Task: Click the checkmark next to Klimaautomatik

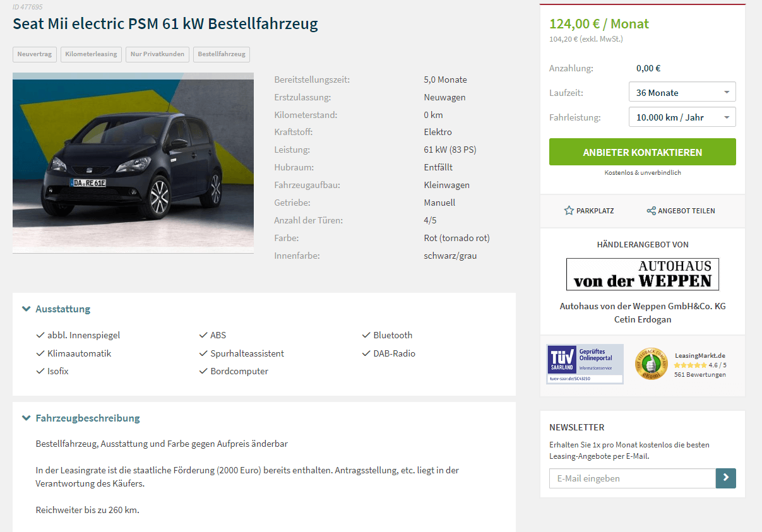Action: [x=41, y=353]
